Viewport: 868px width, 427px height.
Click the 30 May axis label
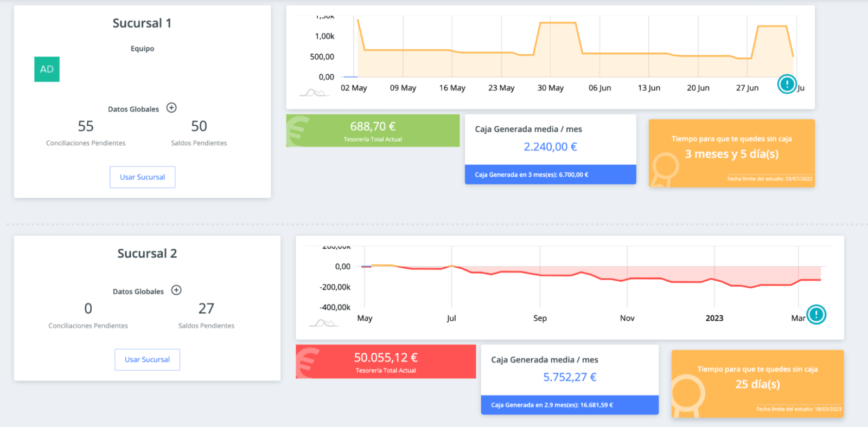pyautogui.click(x=550, y=88)
